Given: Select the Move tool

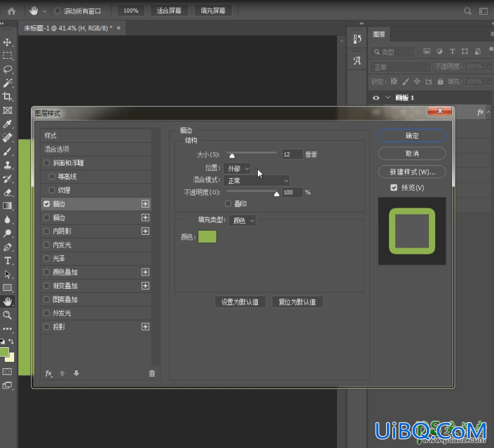Looking at the screenshot, I should coord(7,42).
